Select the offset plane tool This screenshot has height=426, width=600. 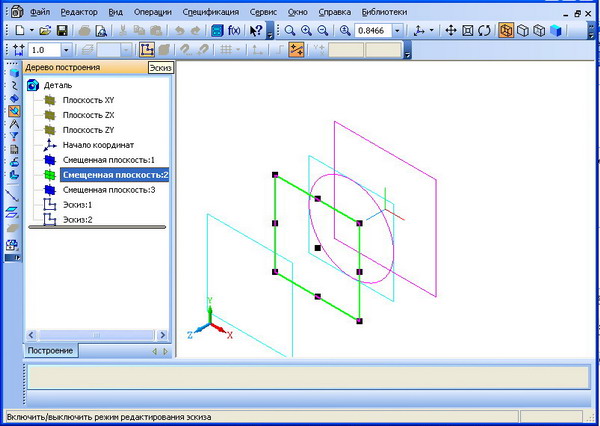13,212
